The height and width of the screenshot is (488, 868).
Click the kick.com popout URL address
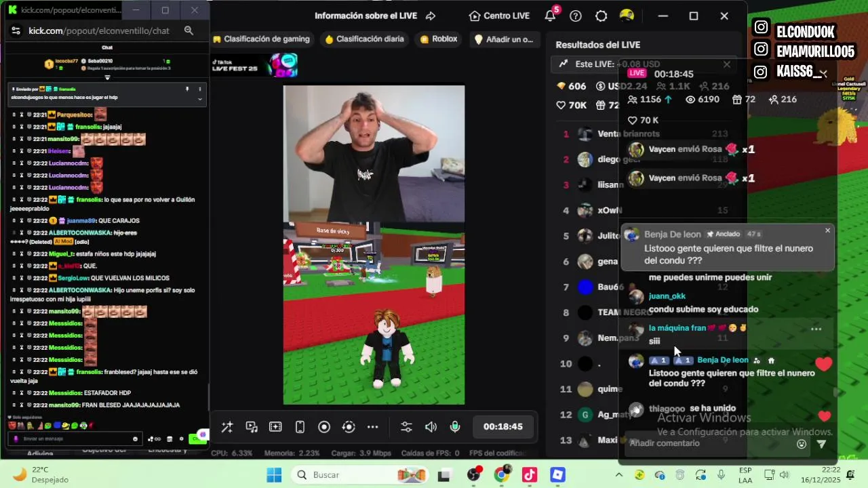(x=99, y=30)
